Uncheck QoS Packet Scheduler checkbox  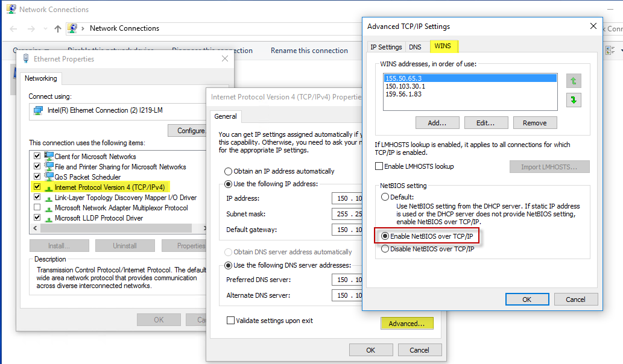(x=37, y=177)
